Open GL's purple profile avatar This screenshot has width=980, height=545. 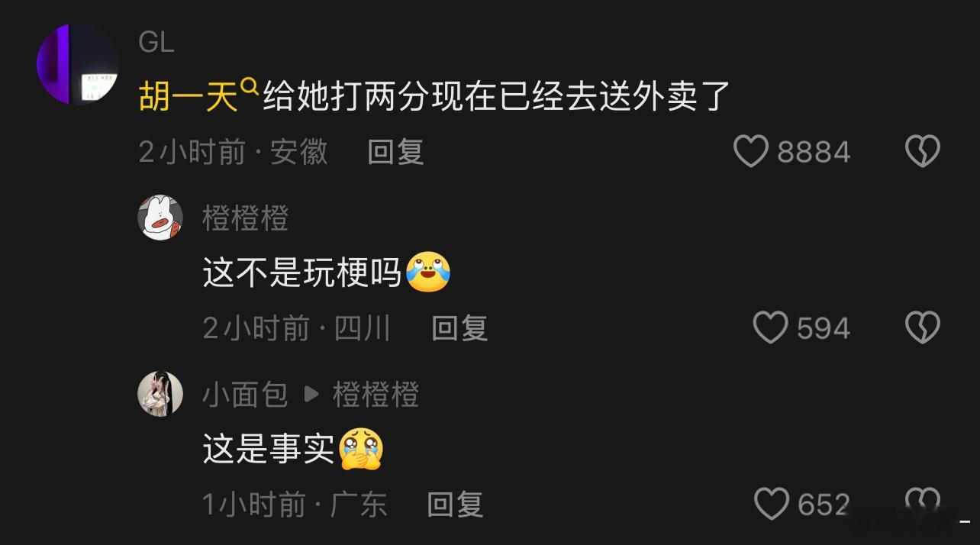[78, 64]
